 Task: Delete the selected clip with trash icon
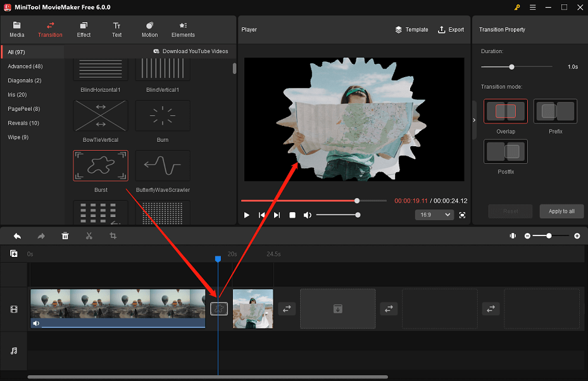tap(65, 235)
